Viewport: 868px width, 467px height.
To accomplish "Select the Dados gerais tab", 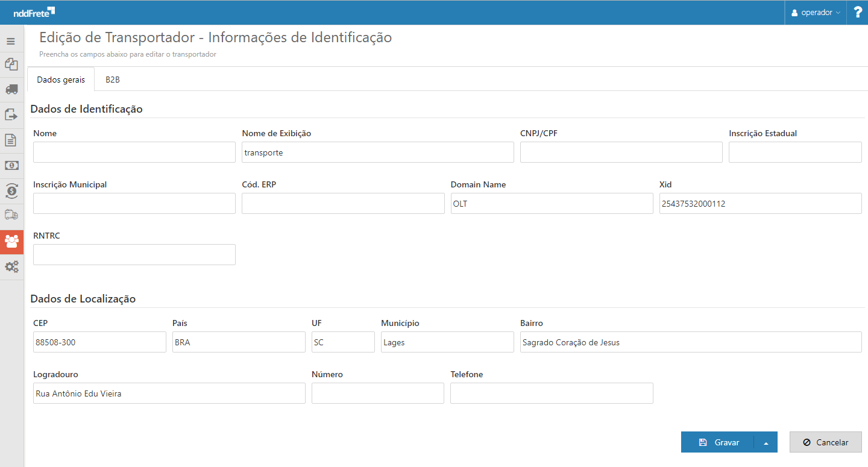I will tap(61, 80).
